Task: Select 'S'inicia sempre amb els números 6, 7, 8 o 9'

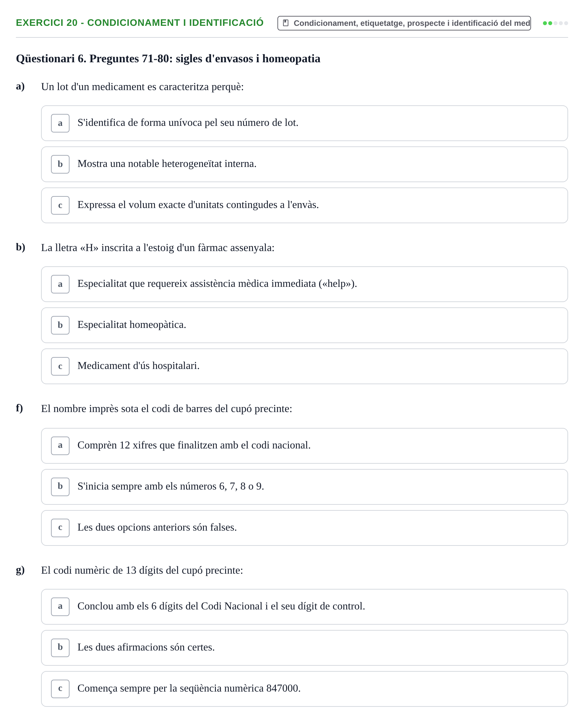Action: tap(304, 487)
